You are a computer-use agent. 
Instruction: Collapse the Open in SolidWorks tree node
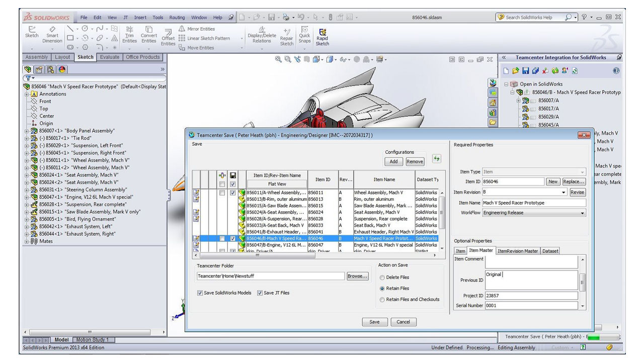507,84
